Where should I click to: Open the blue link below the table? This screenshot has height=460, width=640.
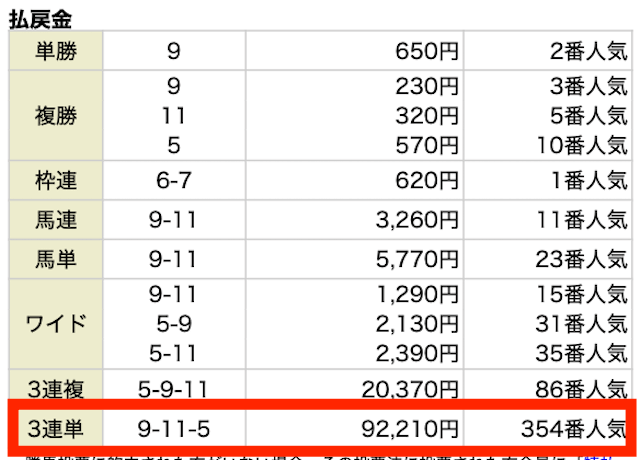pyautogui.click(x=598, y=458)
